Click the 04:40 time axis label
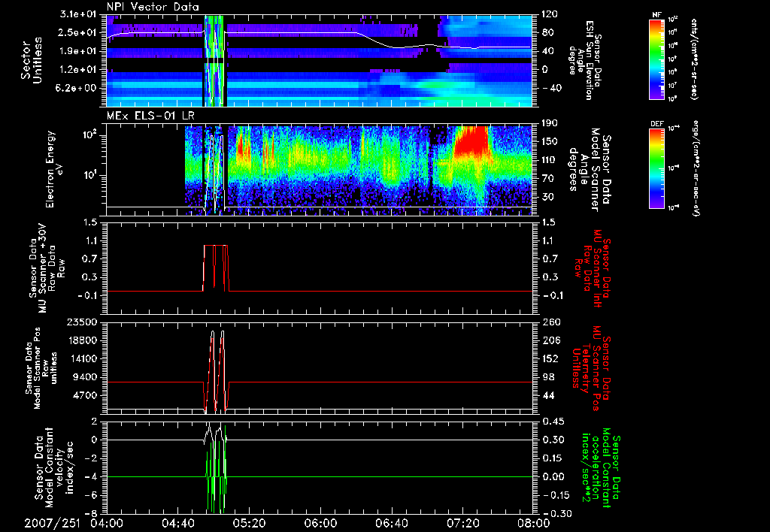 coord(178,523)
